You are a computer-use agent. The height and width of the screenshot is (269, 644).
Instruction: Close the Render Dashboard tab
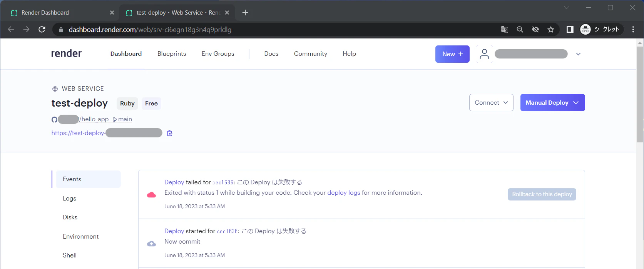coord(112,13)
